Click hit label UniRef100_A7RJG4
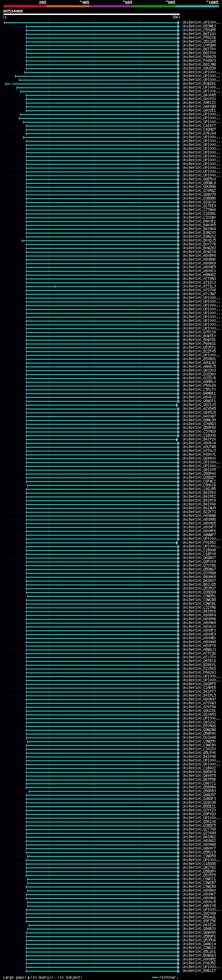The height and width of the screenshot is (980, 222). (x=199, y=133)
